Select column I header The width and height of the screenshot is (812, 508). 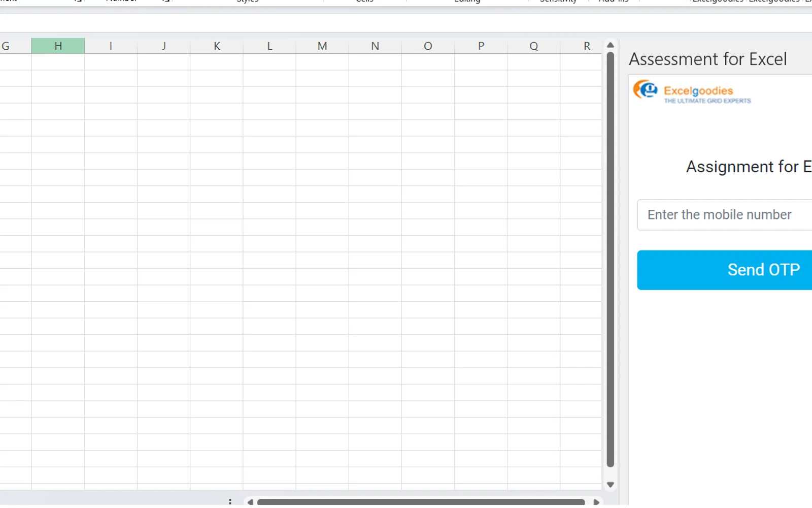coord(111,46)
